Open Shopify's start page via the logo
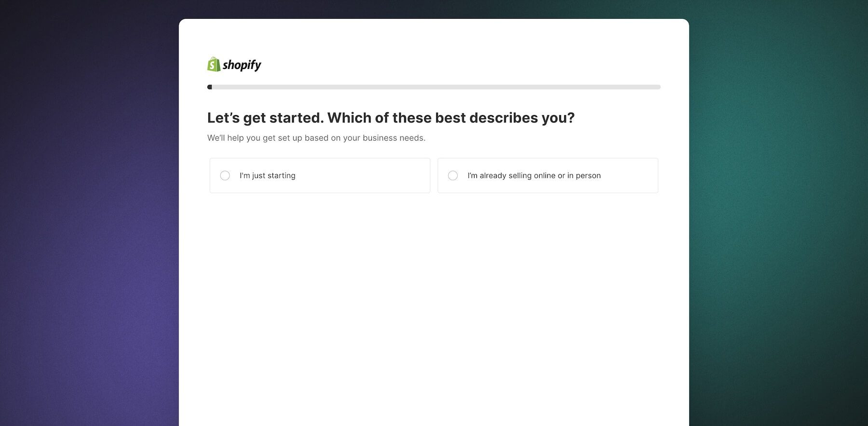 pyautogui.click(x=233, y=64)
